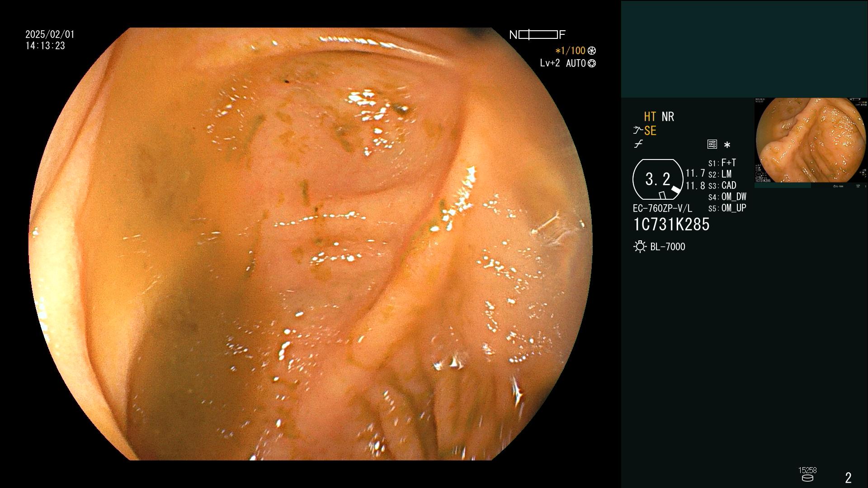Click the live endoscopic image view
868x488 pixels.
[311, 244]
